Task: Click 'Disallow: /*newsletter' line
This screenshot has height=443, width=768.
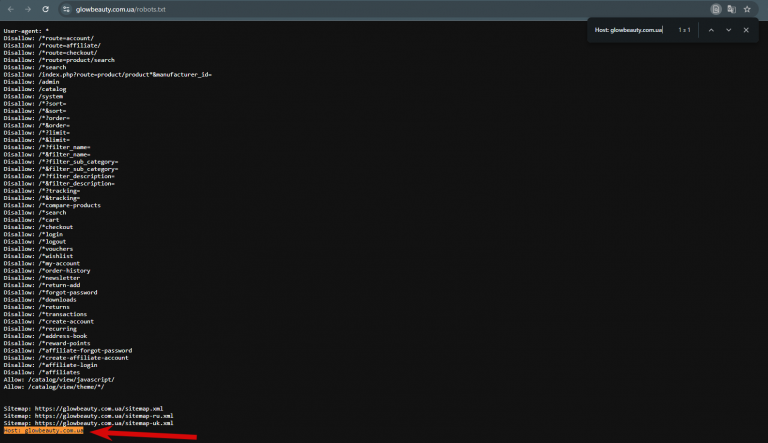Action: click(x=42, y=278)
